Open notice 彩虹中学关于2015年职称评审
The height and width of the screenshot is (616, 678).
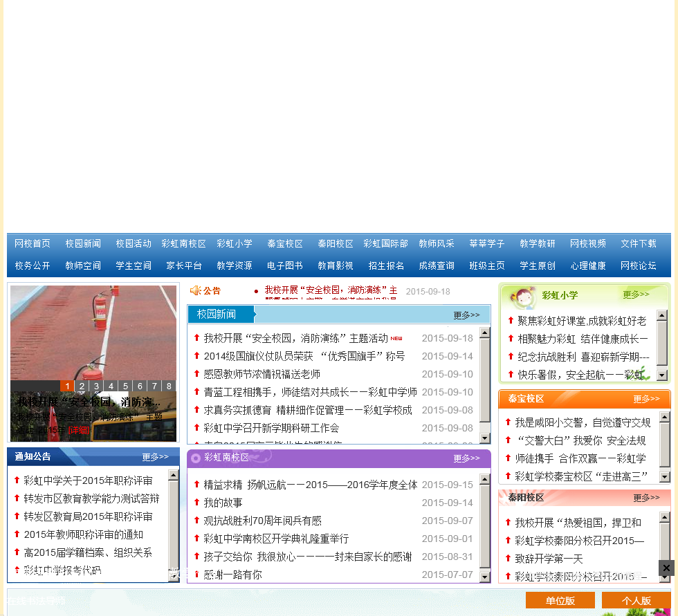[89, 480]
